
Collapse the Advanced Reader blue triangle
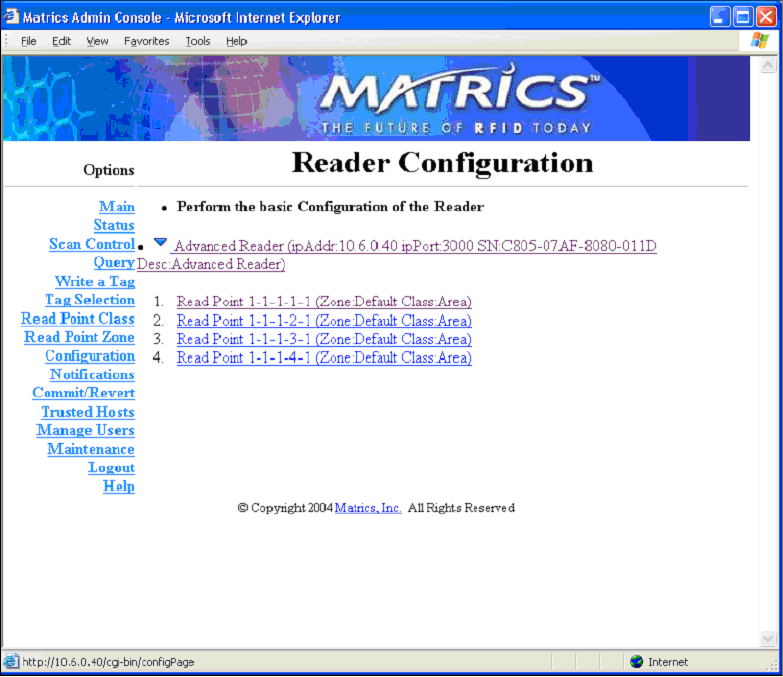coord(160,243)
